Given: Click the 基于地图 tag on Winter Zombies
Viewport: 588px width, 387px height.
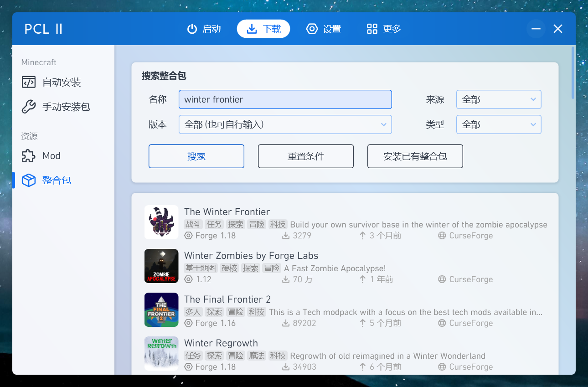Looking at the screenshot, I should pyautogui.click(x=201, y=268).
